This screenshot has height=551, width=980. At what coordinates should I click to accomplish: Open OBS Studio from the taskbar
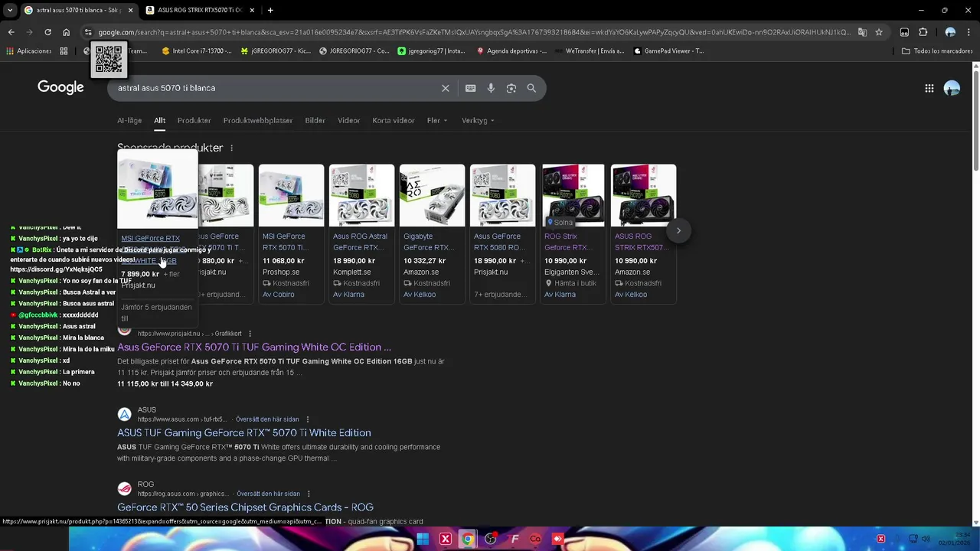pyautogui.click(x=490, y=539)
